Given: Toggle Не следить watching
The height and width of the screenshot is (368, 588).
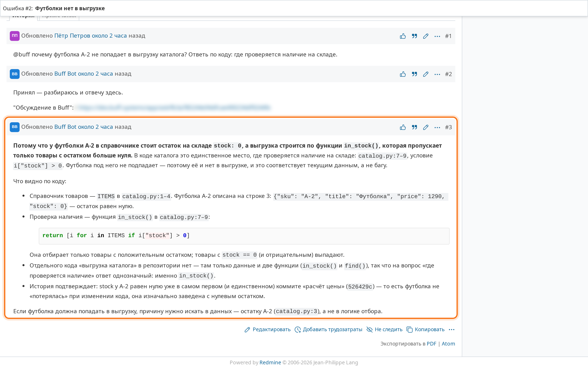Looking at the screenshot, I should pos(384,329).
